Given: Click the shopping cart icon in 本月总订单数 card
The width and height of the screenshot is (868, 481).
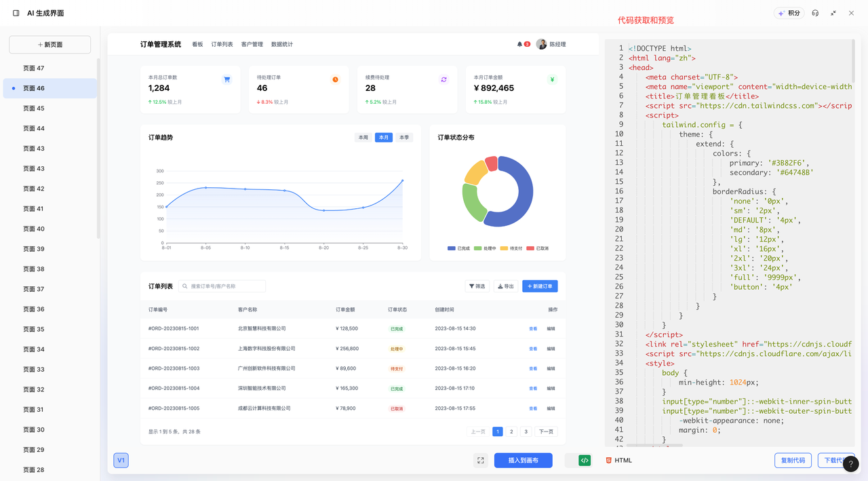Looking at the screenshot, I should 226,79.
